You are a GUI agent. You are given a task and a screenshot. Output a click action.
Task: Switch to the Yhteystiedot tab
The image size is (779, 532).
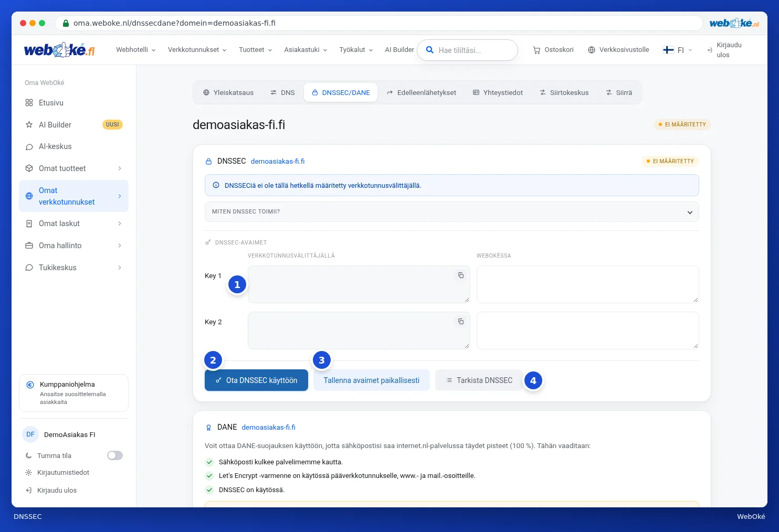498,92
